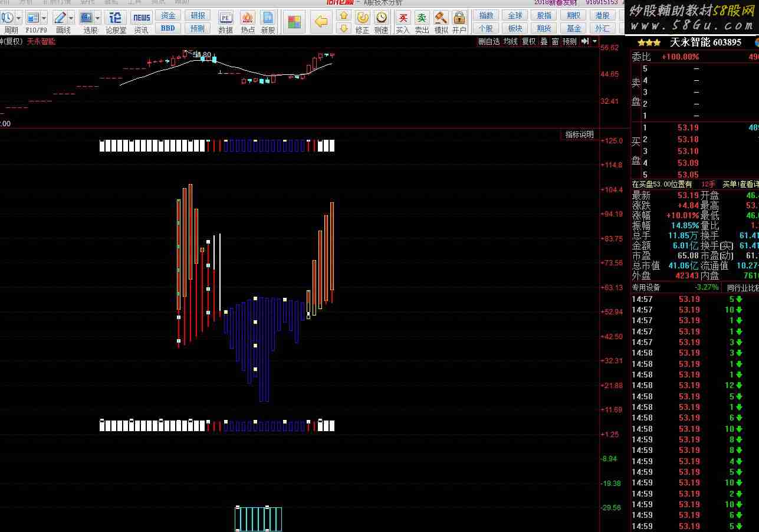Screen dimensions: 759x532
Task: Open the 测速 speed test tool
Action: (x=382, y=22)
